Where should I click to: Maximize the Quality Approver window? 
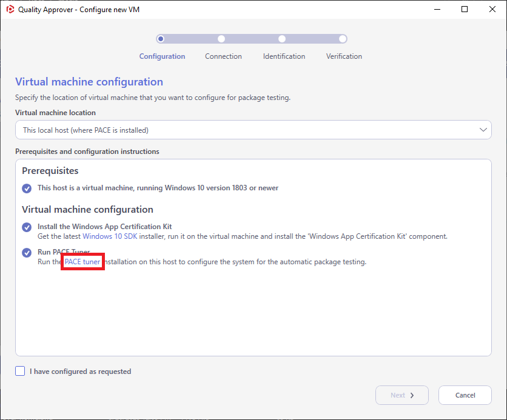(465, 9)
